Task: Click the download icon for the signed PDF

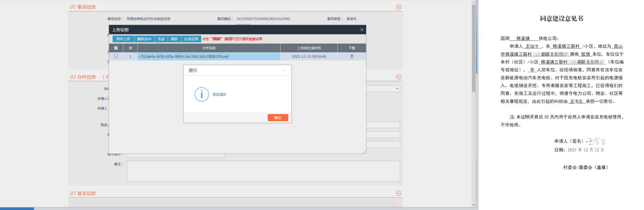Action: tap(351, 56)
